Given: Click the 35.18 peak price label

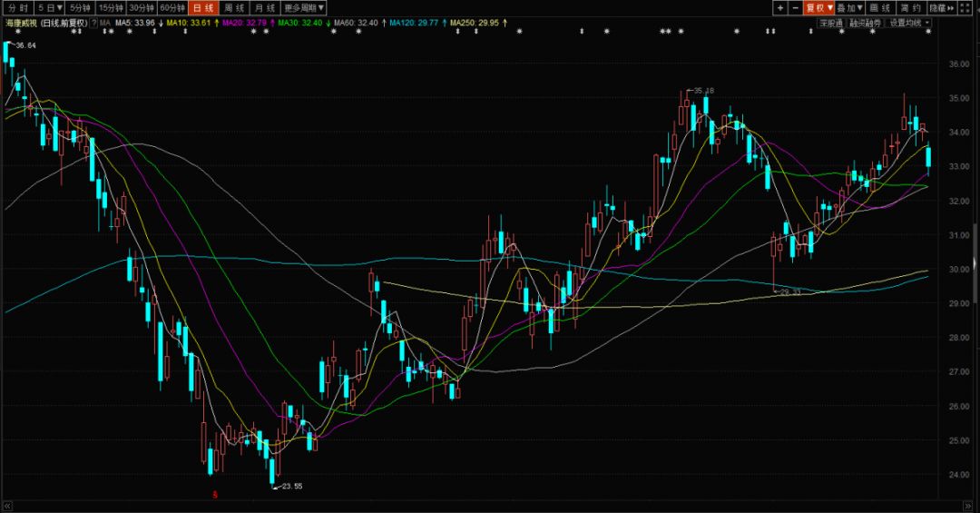Looking at the screenshot, I should [x=704, y=91].
